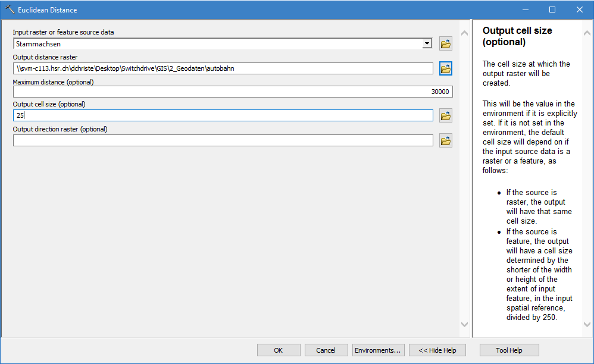Click the OK button
Image resolution: width=594 pixels, height=364 pixels.
pos(278,350)
